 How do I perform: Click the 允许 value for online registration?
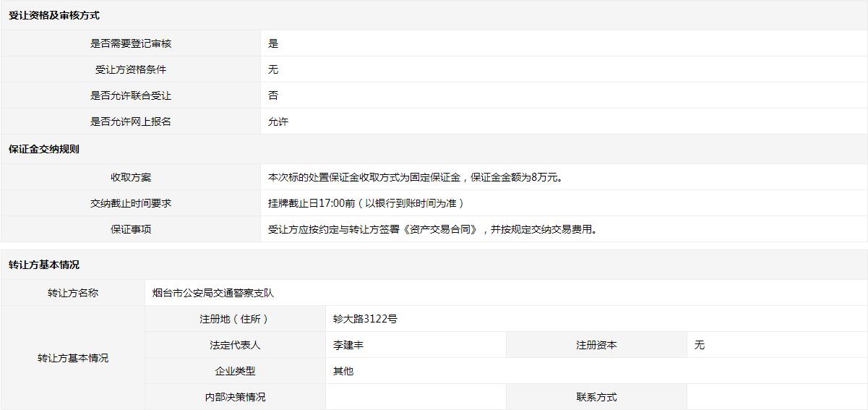pos(278,121)
